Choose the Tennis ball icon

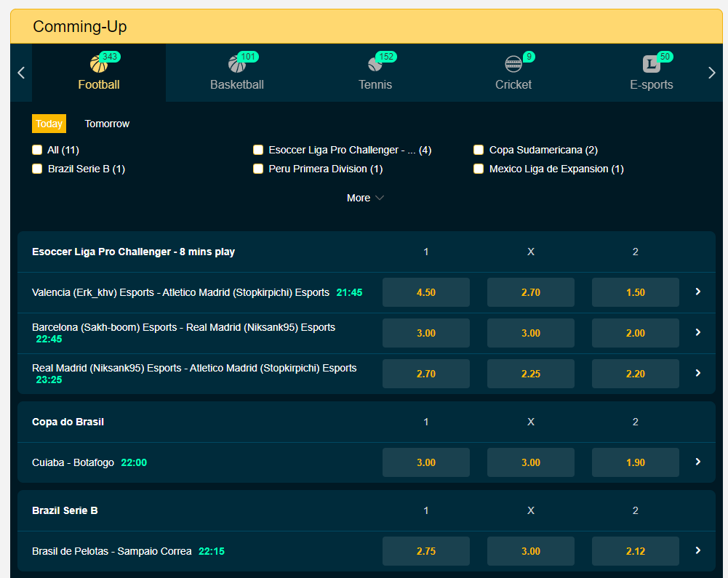click(x=375, y=64)
